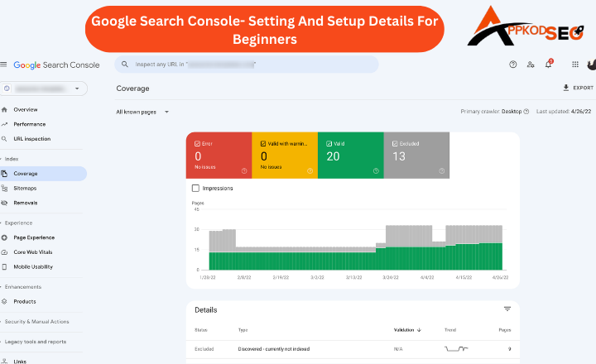Open the Details filter icon

point(507,309)
